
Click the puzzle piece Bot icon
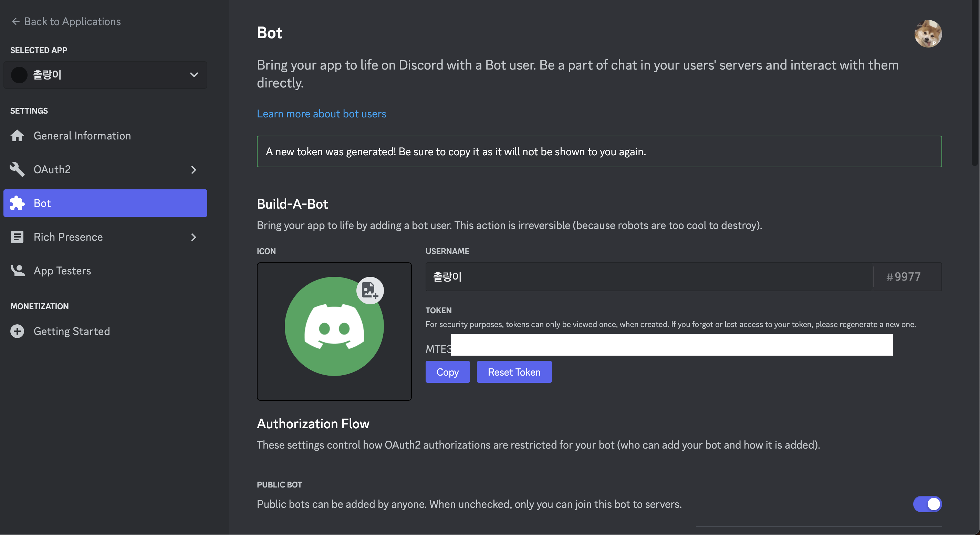(17, 203)
